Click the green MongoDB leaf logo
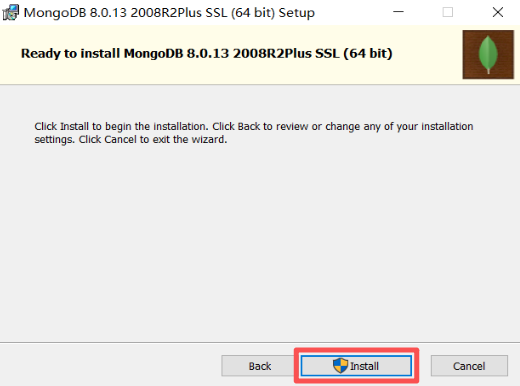This screenshot has height=386, width=520. pos(488,55)
